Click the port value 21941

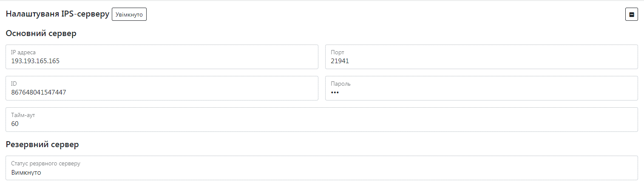point(340,61)
